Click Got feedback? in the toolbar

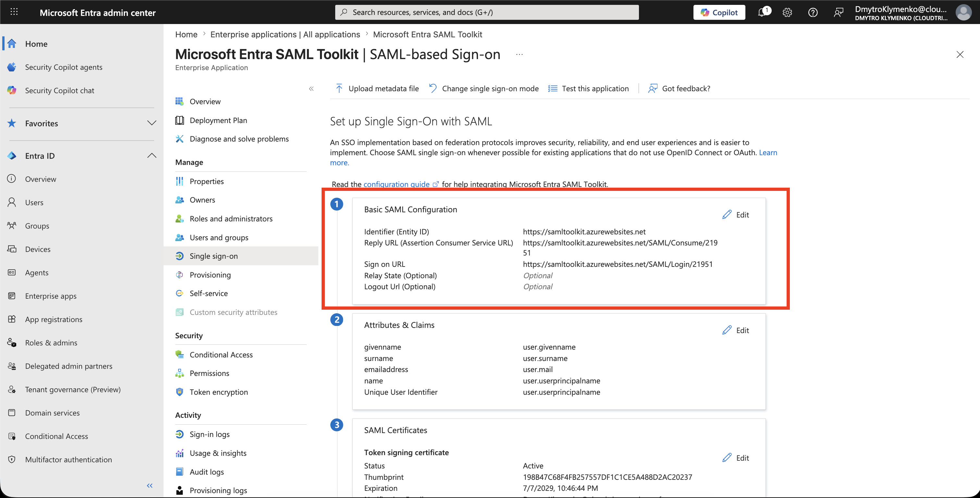680,89
